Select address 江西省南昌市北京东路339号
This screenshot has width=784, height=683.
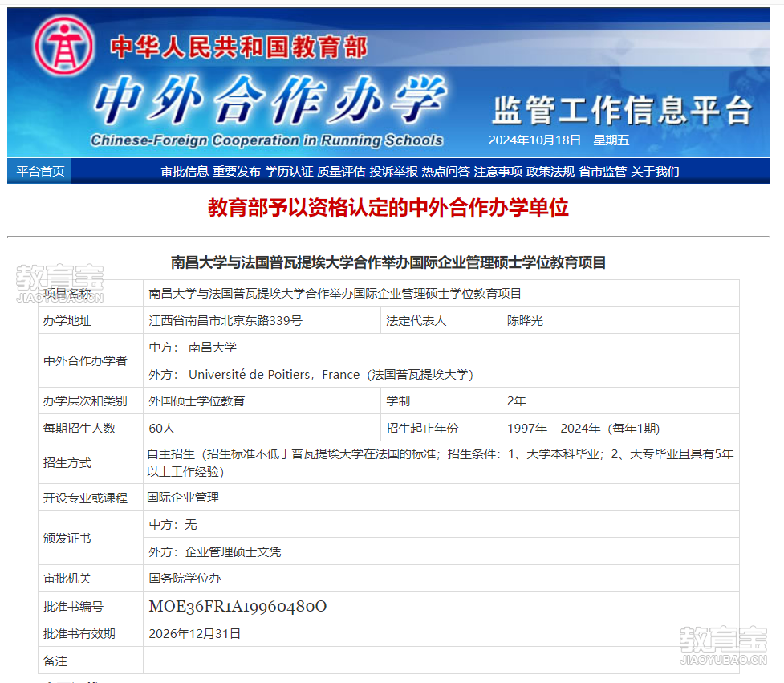point(225,320)
